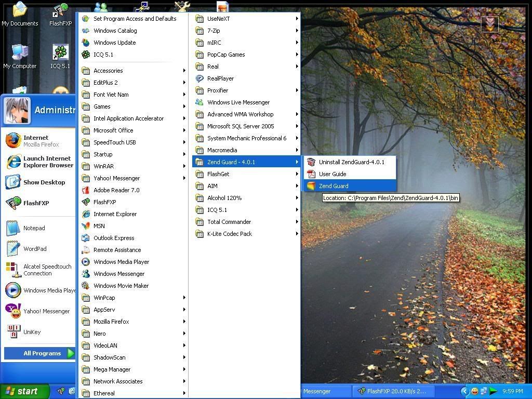Click the Windows Live Messenger icon
532x399 pixels.
coord(199,102)
